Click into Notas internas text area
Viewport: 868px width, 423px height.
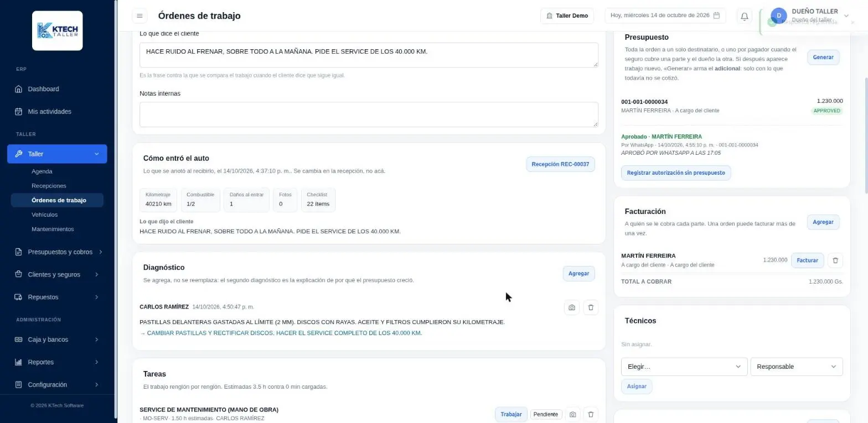[369, 114]
